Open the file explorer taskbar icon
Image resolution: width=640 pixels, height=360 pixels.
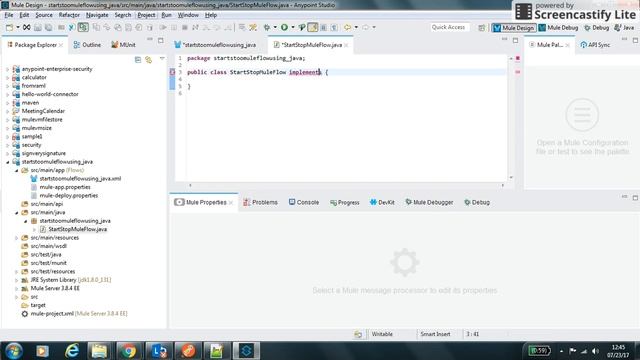pos(99,351)
